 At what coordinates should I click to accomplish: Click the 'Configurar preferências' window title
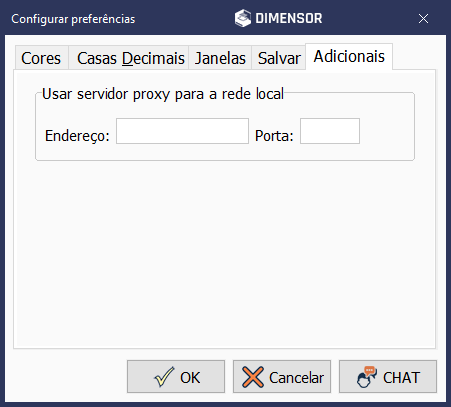click(73, 19)
